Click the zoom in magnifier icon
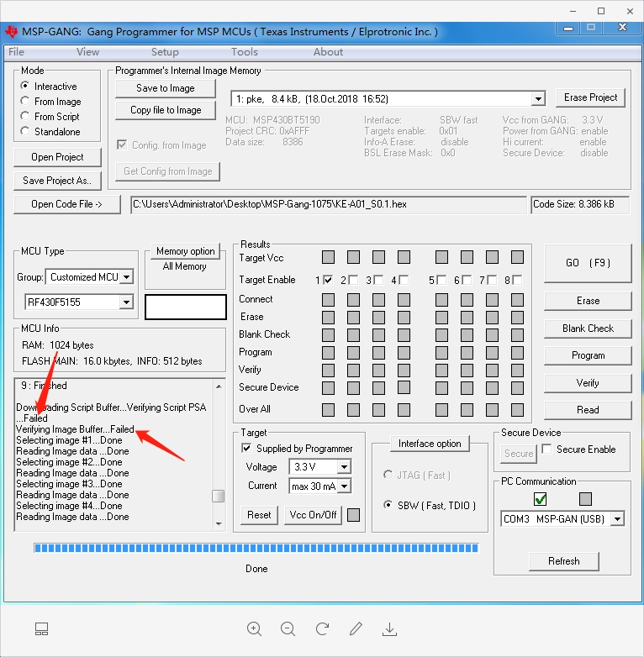The height and width of the screenshot is (657, 644). point(254,629)
